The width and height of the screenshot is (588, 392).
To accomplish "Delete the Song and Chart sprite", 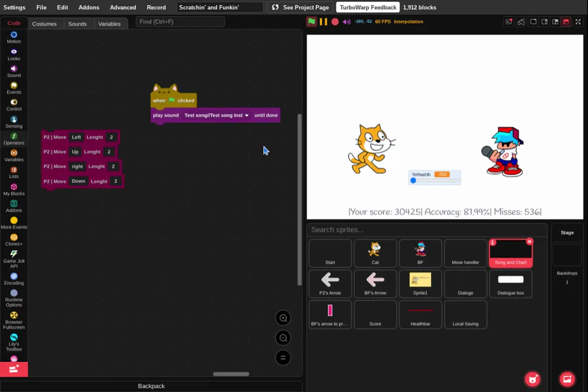I will 529,242.
